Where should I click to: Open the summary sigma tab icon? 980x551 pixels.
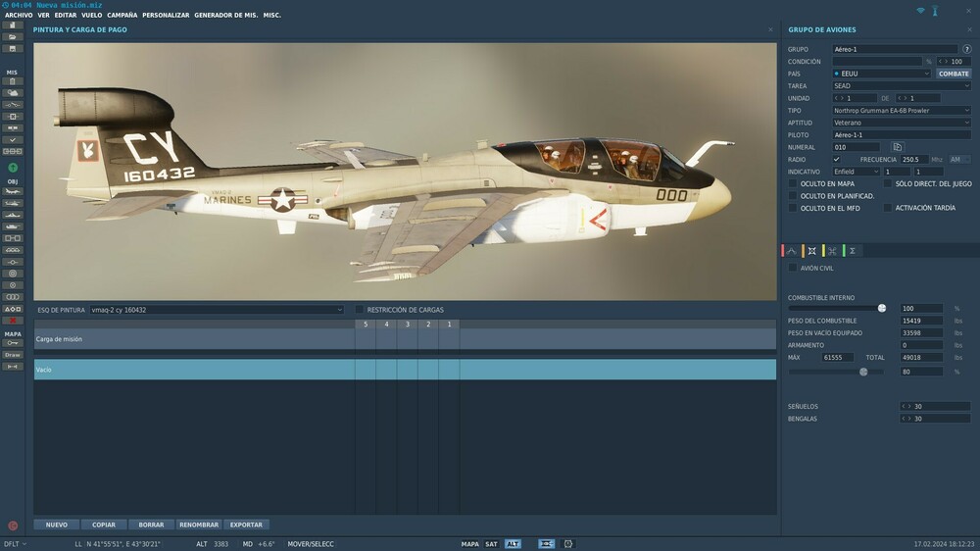pos(853,251)
